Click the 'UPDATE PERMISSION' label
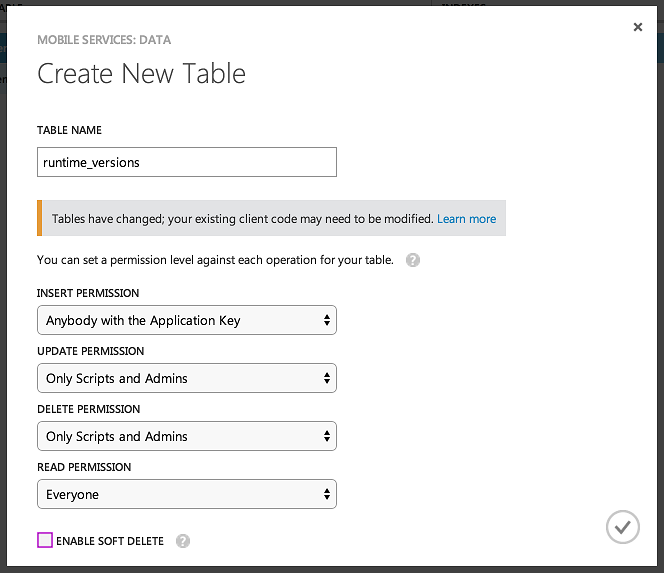The width and height of the screenshot is (664, 573). pos(91,351)
